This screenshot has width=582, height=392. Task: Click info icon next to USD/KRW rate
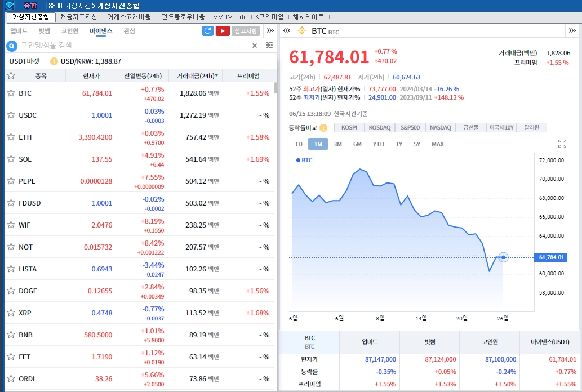click(x=54, y=61)
